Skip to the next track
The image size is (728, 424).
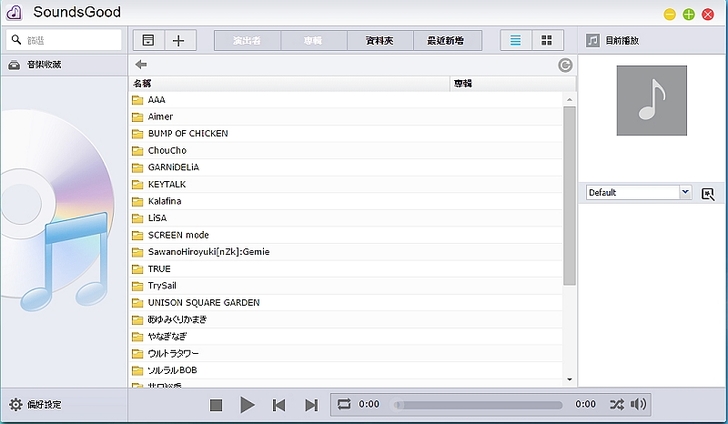[311, 405]
